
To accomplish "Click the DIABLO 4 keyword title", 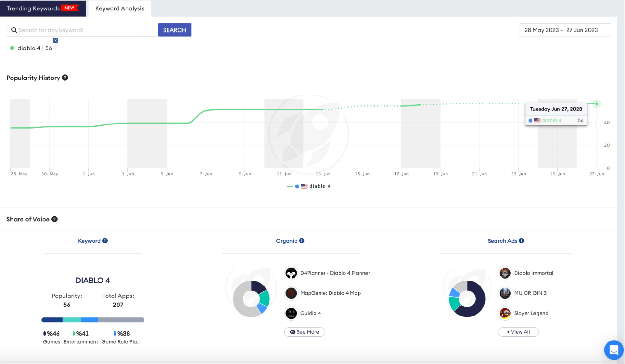I will coord(93,280).
